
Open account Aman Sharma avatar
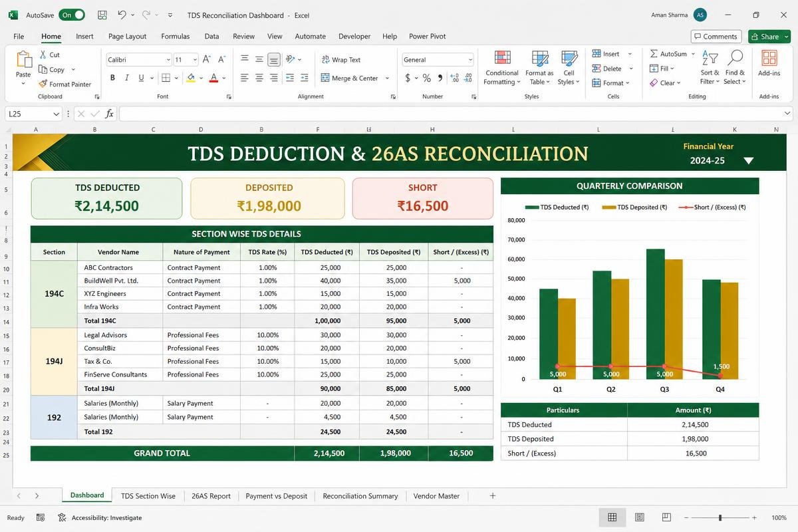[700, 15]
